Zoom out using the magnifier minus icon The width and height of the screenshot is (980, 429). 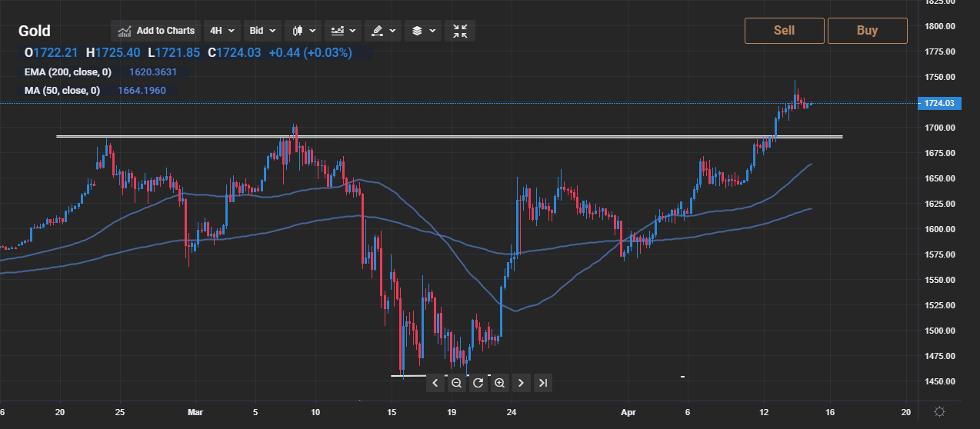tap(456, 383)
